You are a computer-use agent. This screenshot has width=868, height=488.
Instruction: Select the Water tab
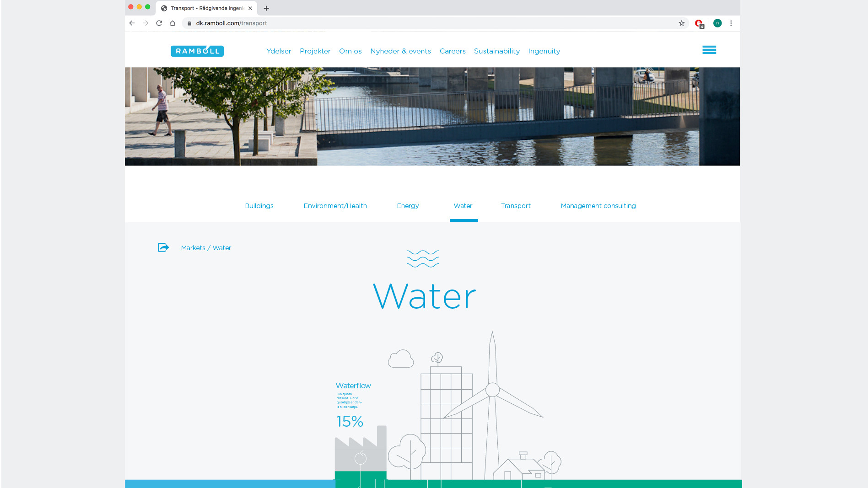[x=463, y=206]
